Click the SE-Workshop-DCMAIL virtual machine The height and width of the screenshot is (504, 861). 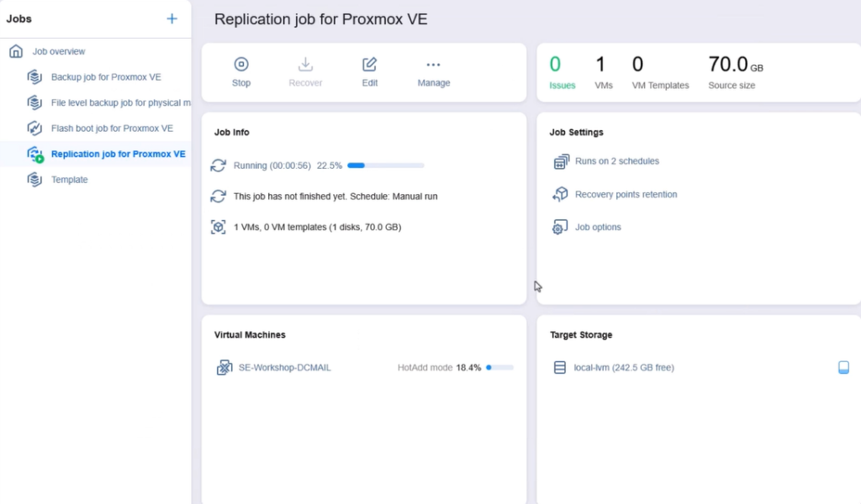click(284, 367)
